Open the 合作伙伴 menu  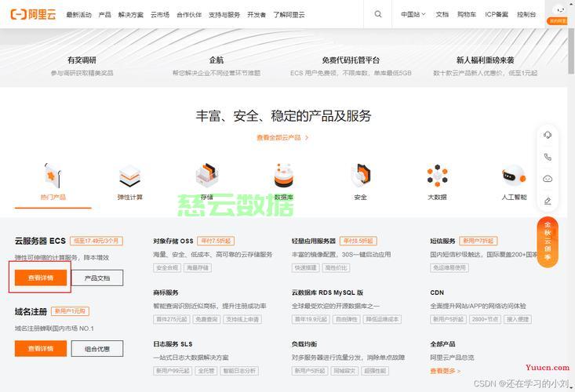[189, 15]
